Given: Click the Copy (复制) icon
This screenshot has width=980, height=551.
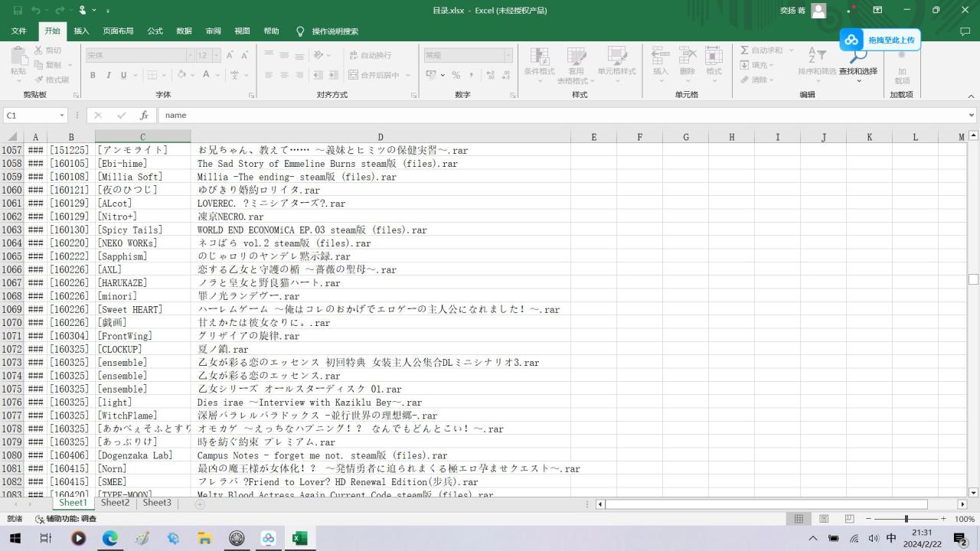Looking at the screenshot, I should 38,65.
